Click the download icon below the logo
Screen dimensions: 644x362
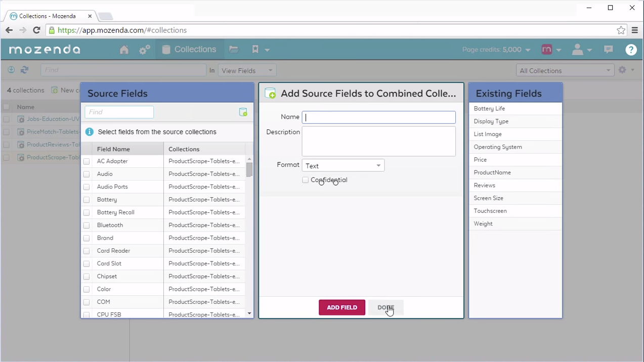pos(11,70)
